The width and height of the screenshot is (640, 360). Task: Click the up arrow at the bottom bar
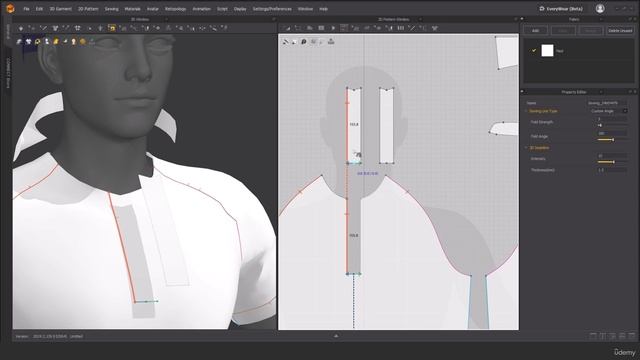(336, 336)
